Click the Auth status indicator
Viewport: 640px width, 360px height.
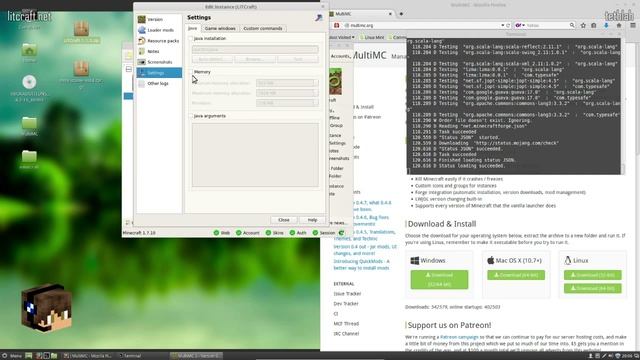pos(298,233)
